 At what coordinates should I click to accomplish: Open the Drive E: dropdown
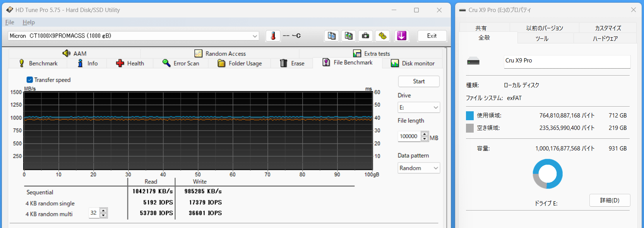419,107
